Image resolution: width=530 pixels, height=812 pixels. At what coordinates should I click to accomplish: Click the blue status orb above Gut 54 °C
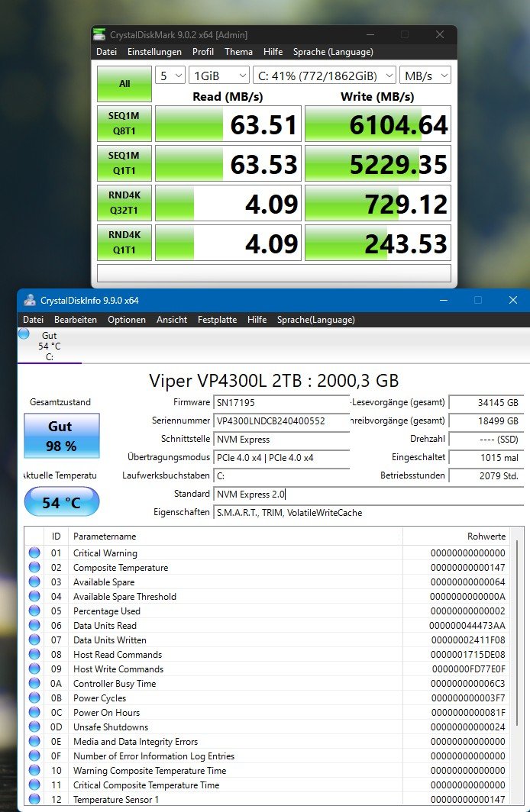click(24, 334)
